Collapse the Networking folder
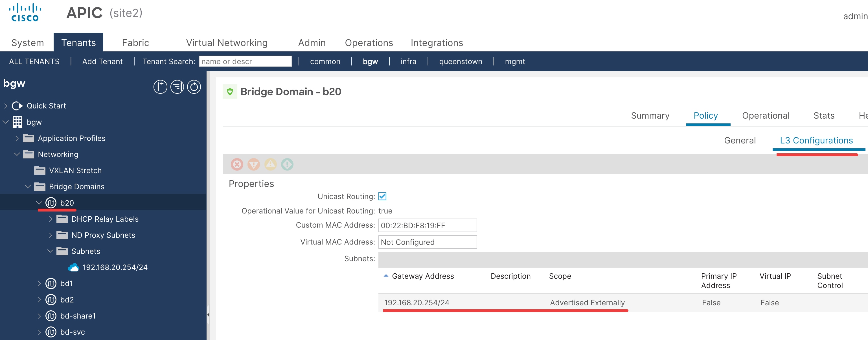 17,154
